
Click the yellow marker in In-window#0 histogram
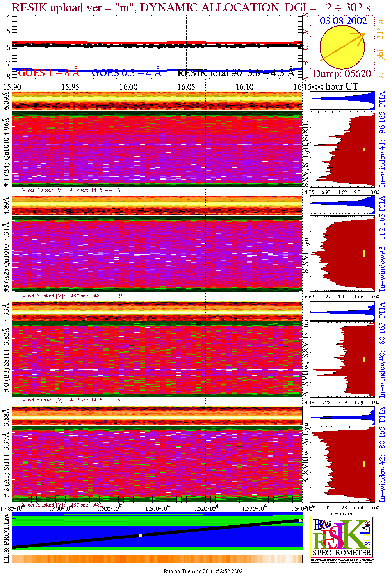click(x=364, y=359)
